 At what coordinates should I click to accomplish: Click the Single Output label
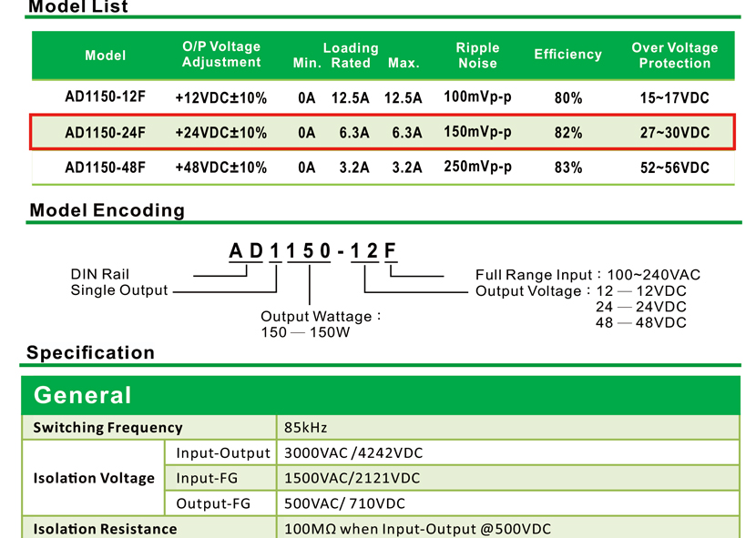119,290
